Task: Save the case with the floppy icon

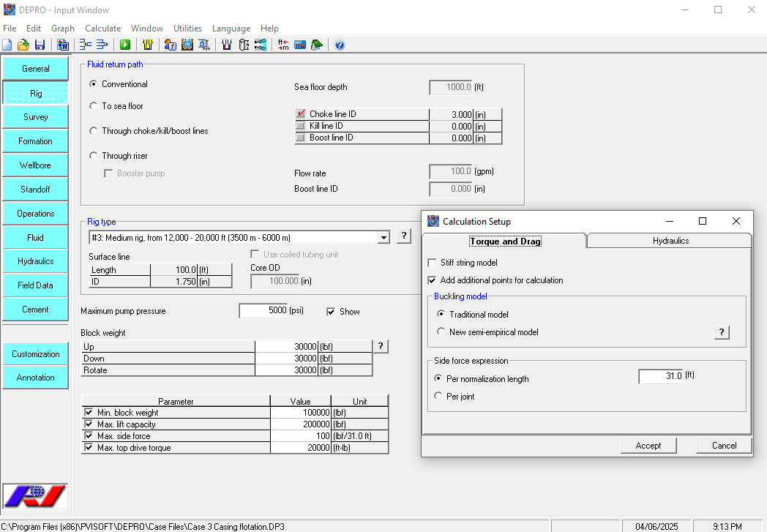Action: point(40,45)
